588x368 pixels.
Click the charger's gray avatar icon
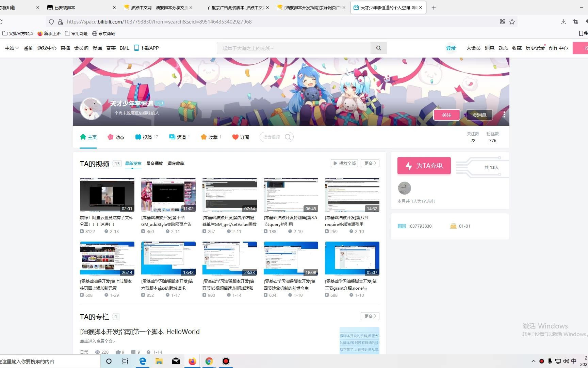tap(404, 188)
